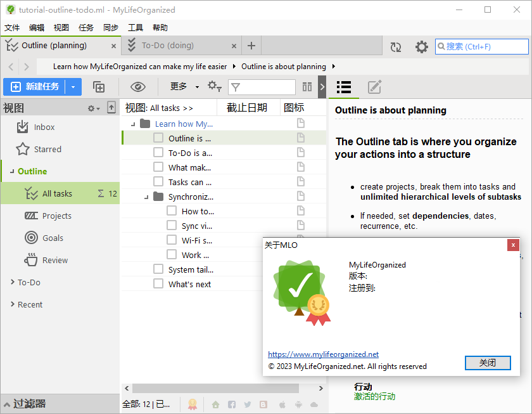The width and height of the screenshot is (532, 414).
Task: Open the 任务 menu
Action: tap(86, 27)
